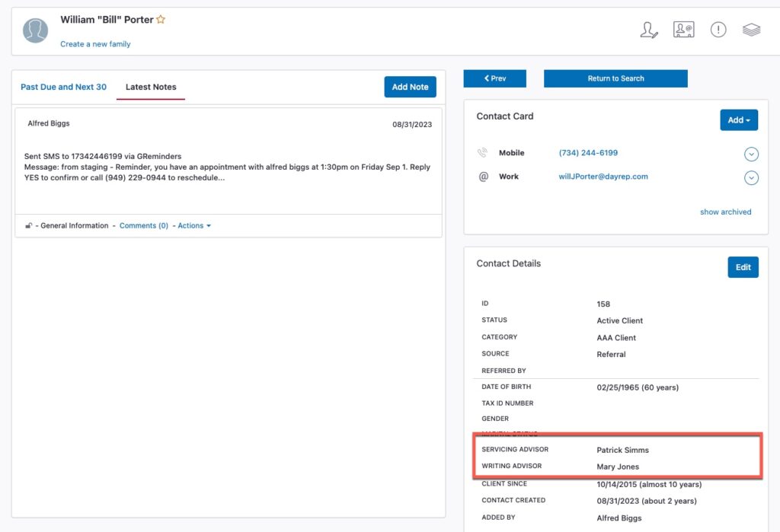This screenshot has height=532, width=780.
Task: Open the stacked layers icon
Action: tap(751, 30)
